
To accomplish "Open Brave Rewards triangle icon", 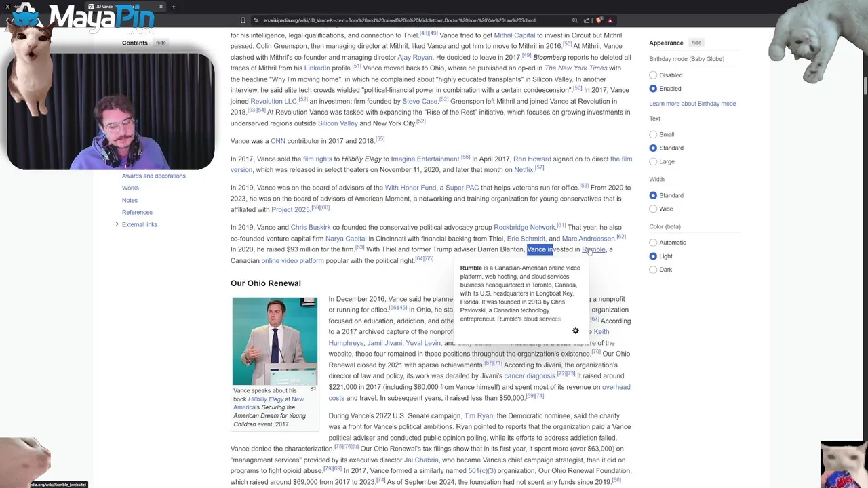I will tap(610, 20).
